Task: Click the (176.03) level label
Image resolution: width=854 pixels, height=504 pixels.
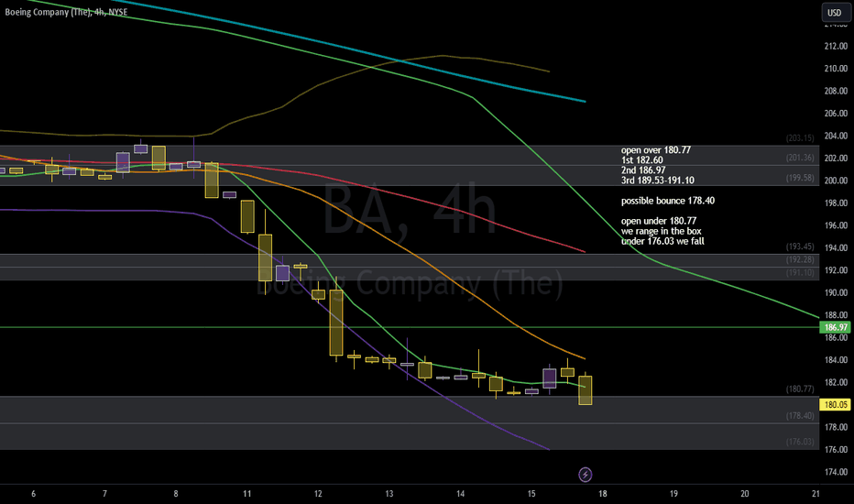Action: [800, 442]
